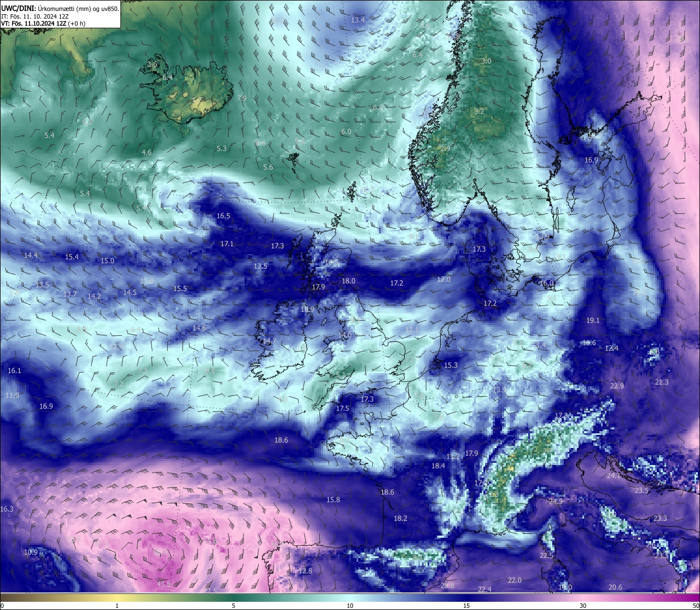Click the 5.6 value on the map
The width and height of the screenshot is (700, 610).
268,167
